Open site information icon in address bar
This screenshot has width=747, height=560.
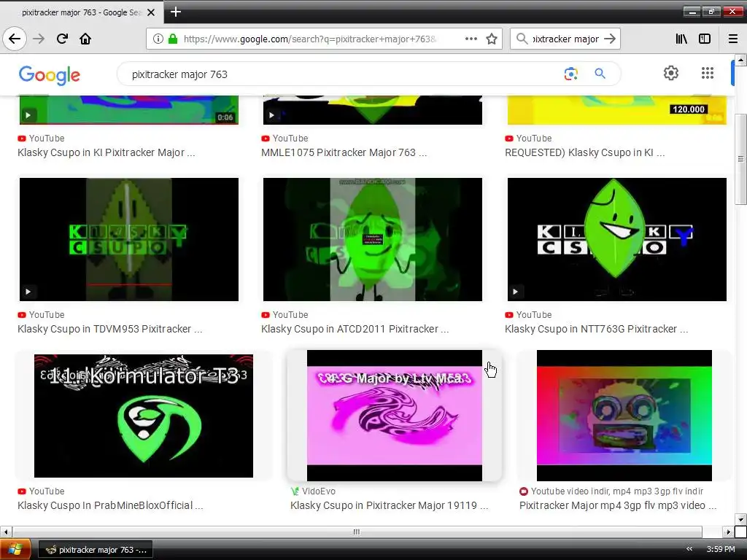click(x=158, y=39)
